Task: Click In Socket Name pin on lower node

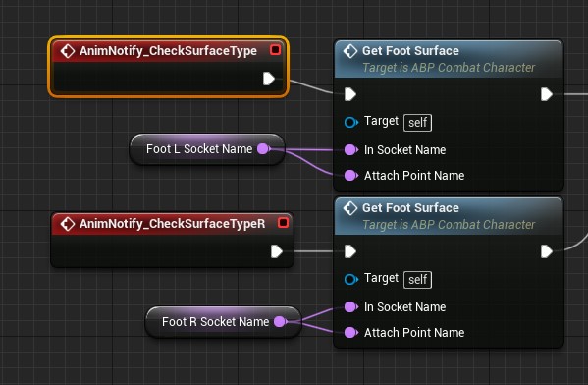Action: coord(351,307)
